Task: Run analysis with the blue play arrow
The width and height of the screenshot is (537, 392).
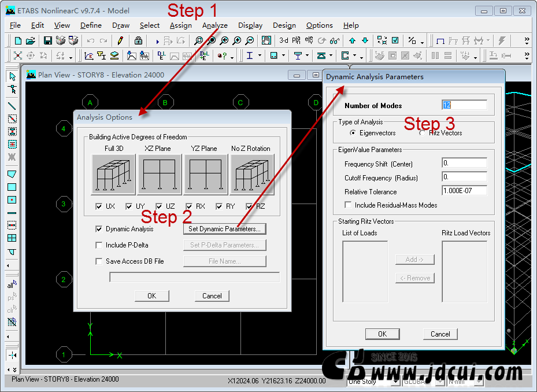Action: [157, 42]
